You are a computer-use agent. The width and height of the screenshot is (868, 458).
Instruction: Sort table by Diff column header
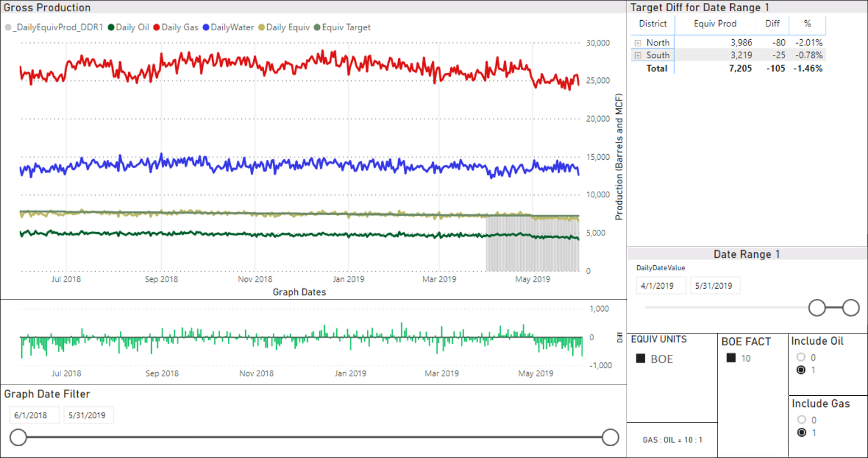tap(772, 24)
